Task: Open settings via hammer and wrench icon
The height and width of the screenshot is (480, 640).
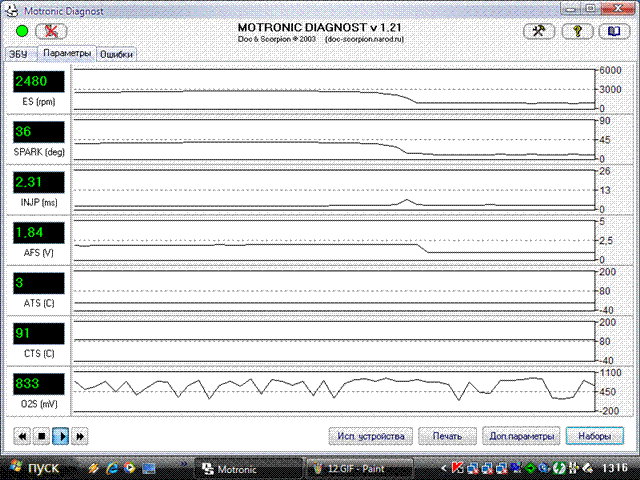Action: point(539,31)
